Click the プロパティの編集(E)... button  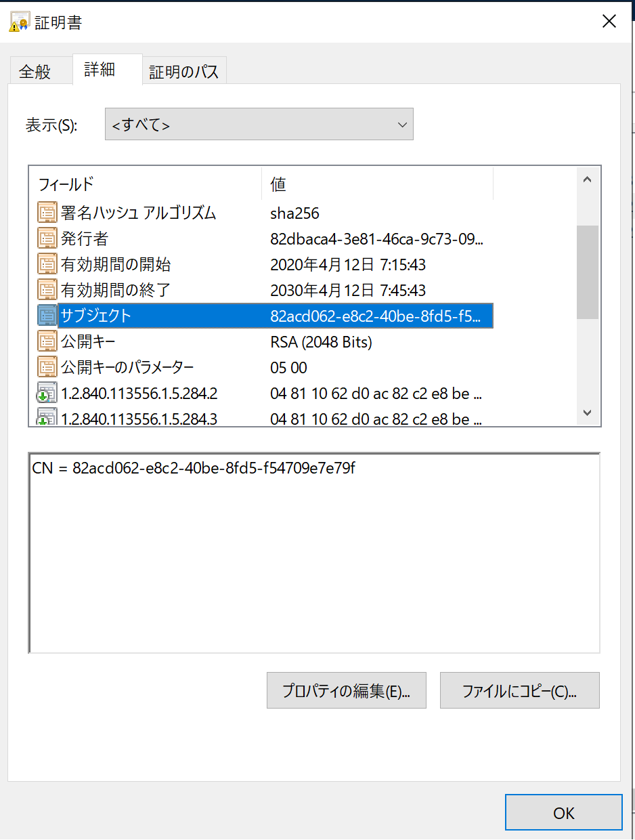pyautogui.click(x=347, y=690)
